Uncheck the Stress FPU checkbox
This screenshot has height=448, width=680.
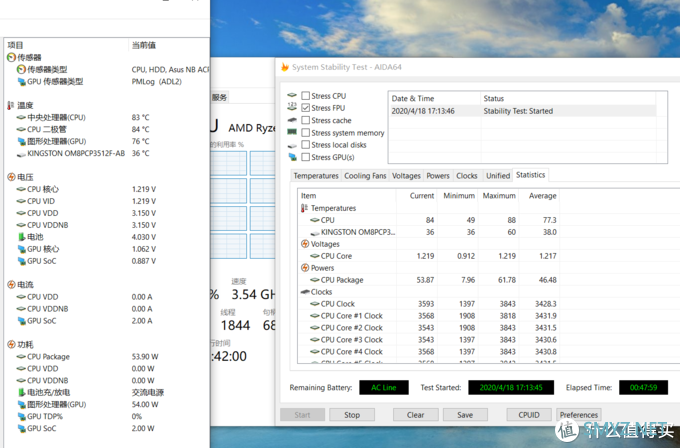pyautogui.click(x=306, y=108)
